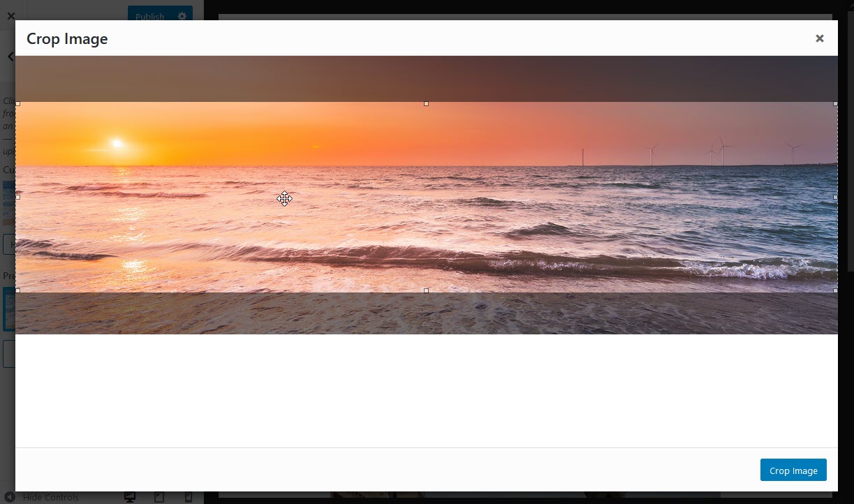Close the Crop Image dialog
The image size is (854, 504).
tap(820, 38)
